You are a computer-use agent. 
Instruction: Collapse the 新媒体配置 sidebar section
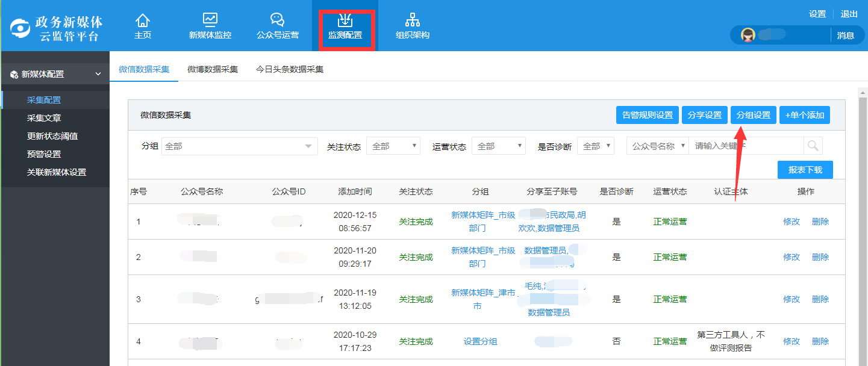[98, 74]
